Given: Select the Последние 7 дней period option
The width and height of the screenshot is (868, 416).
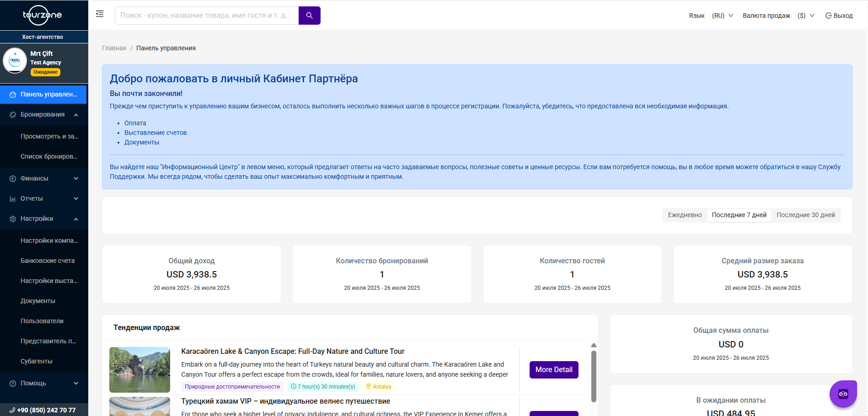Looking at the screenshot, I should pyautogui.click(x=739, y=215).
